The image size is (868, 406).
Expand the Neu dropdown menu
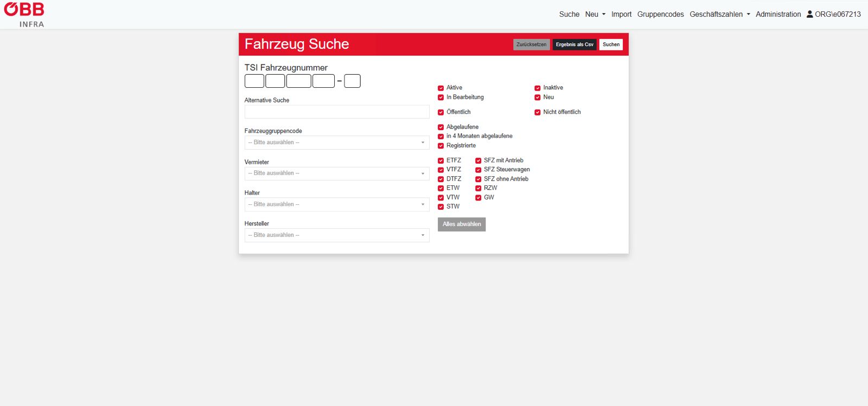tap(595, 14)
